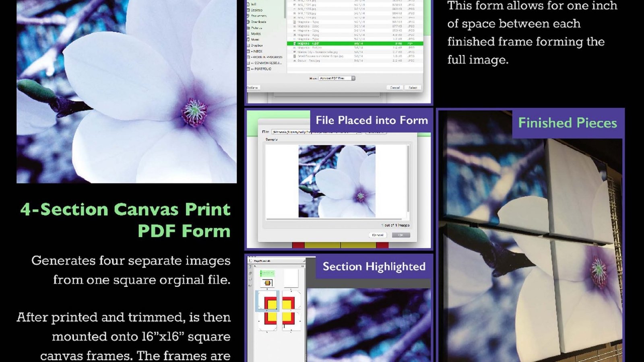Click the Music folder in sidebar
The width and height of the screenshot is (644, 362).
pyautogui.click(x=255, y=39)
